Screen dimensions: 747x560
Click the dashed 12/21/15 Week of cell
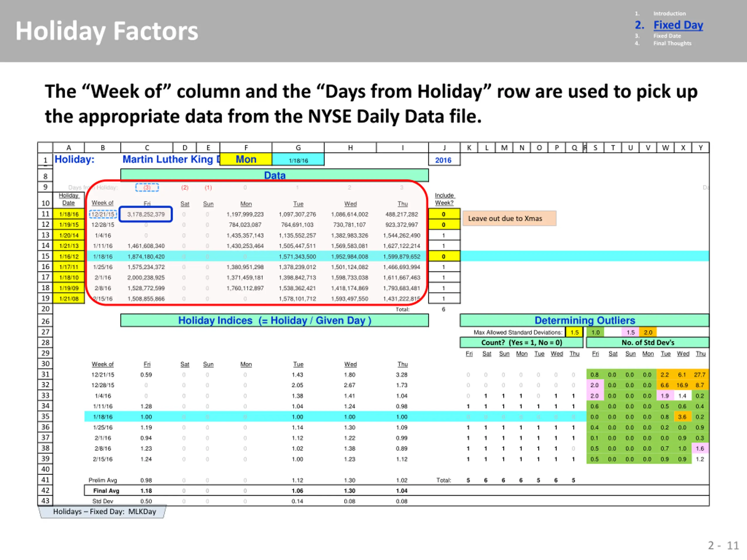pos(103,214)
